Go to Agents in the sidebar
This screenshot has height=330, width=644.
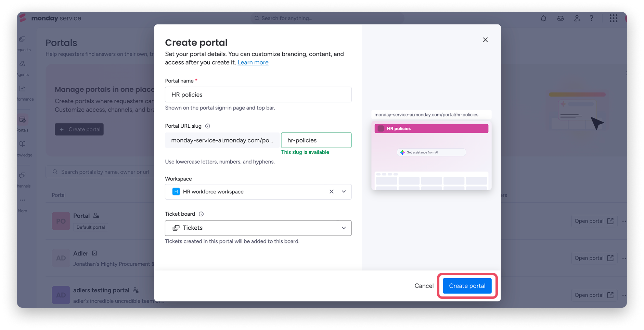23,68
